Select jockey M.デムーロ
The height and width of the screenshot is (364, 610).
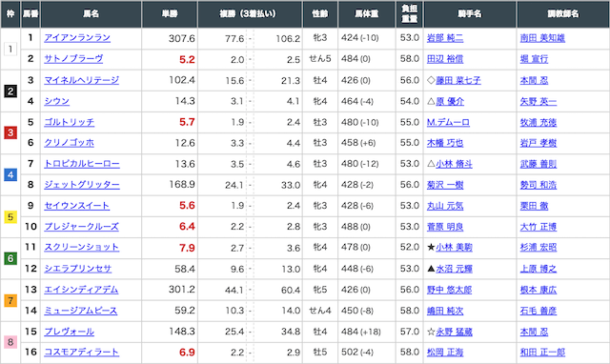click(448, 123)
